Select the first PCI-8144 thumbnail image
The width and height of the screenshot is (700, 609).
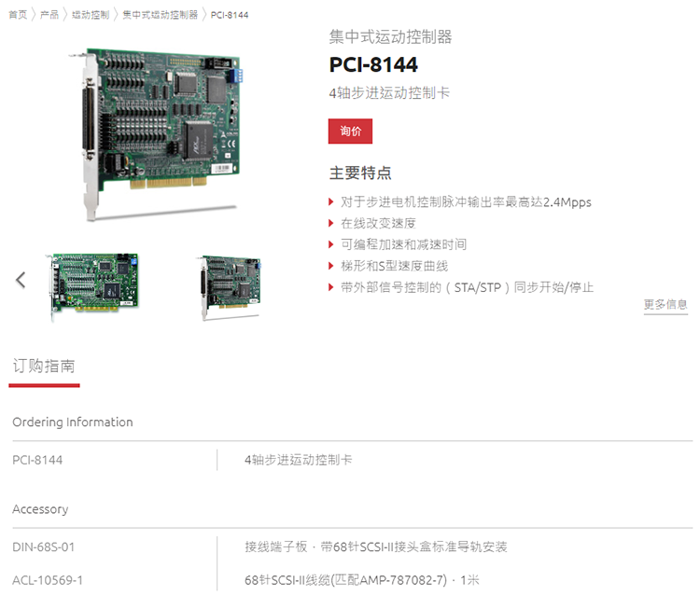point(94,285)
